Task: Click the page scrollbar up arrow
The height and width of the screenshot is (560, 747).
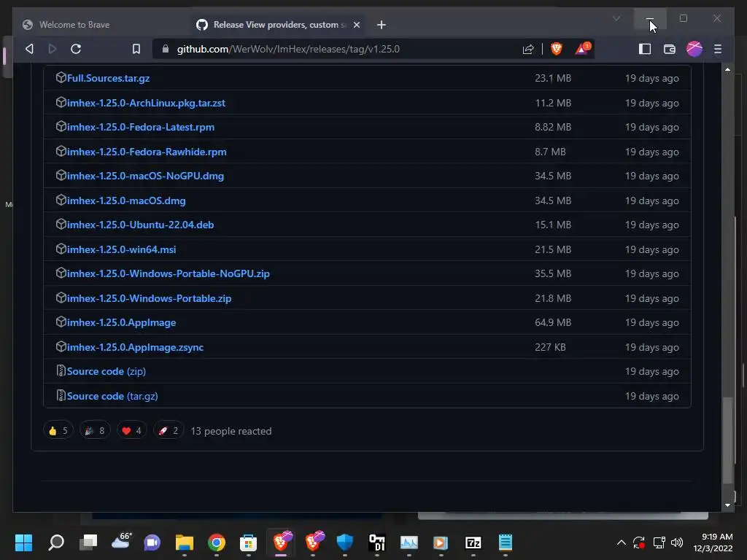Action: pos(727,69)
